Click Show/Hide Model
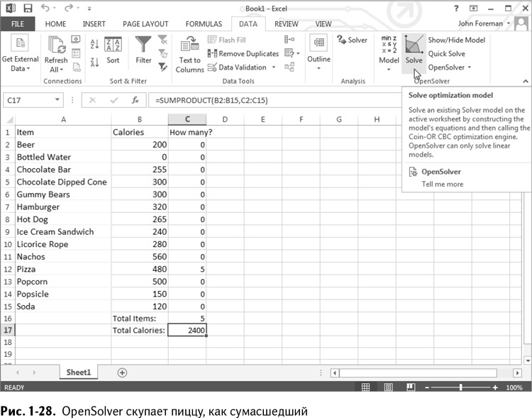The image size is (532, 418). 456,40
